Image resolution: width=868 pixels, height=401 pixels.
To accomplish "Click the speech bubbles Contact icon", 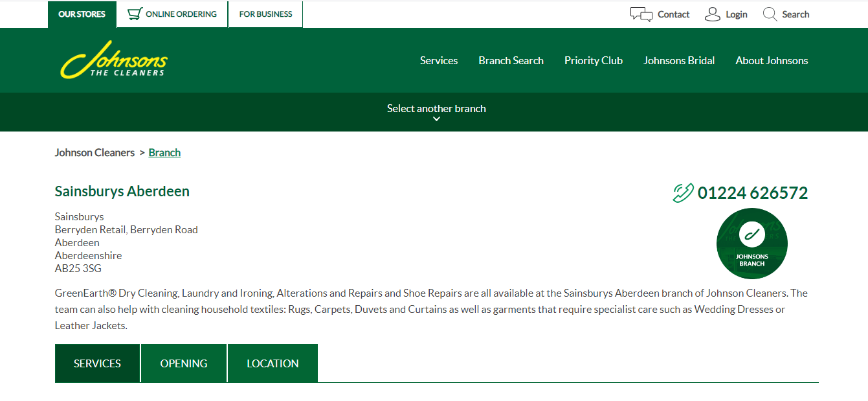I will 641,14.
